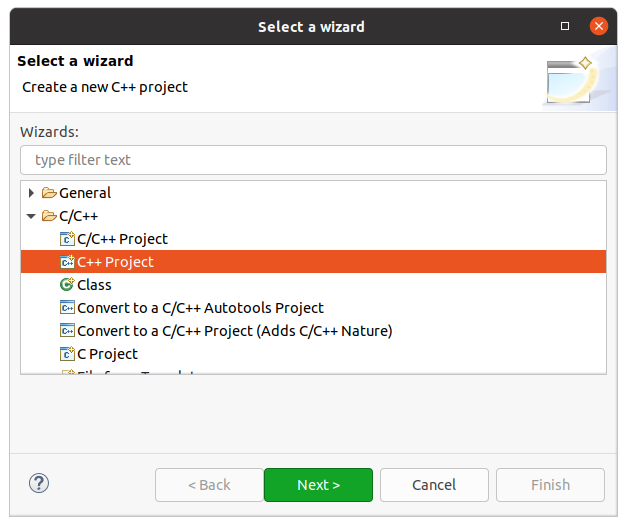Image resolution: width=627 pixels, height=526 pixels.
Task: Open help with the question mark icon
Action: [x=39, y=484]
